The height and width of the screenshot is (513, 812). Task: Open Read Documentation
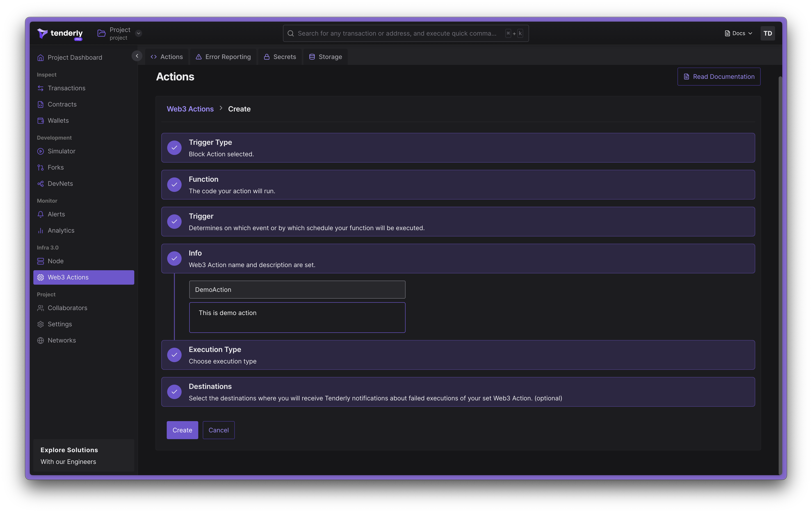(719, 77)
